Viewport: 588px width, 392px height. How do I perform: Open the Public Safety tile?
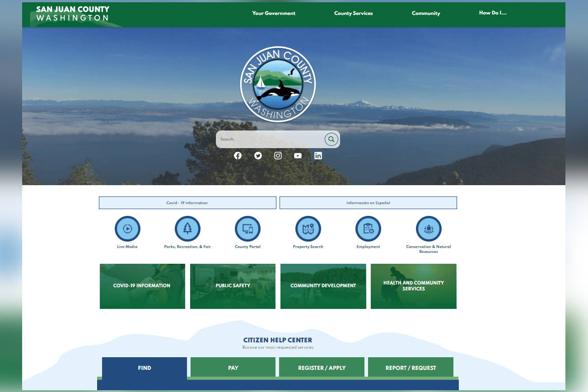(233, 286)
